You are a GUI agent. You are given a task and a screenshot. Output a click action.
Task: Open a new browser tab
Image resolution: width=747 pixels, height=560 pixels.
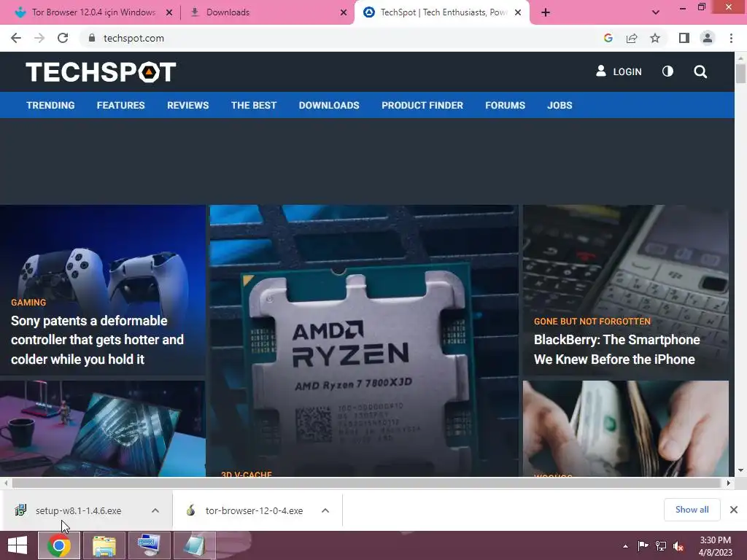pyautogui.click(x=546, y=12)
